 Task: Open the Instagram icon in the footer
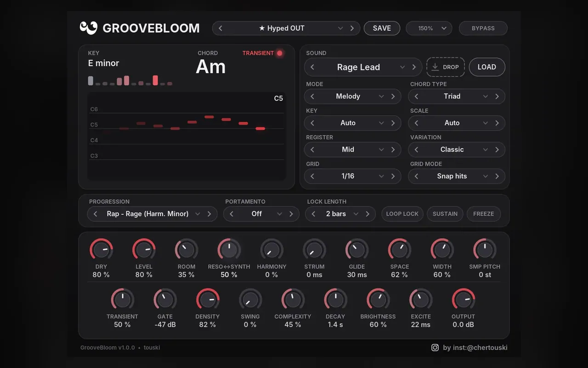tap(435, 348)
